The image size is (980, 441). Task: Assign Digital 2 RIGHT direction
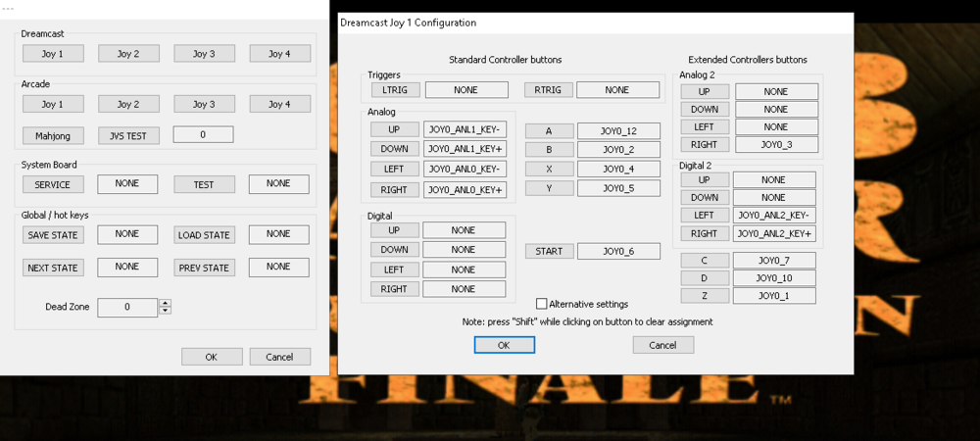click(x=705, y=233)
